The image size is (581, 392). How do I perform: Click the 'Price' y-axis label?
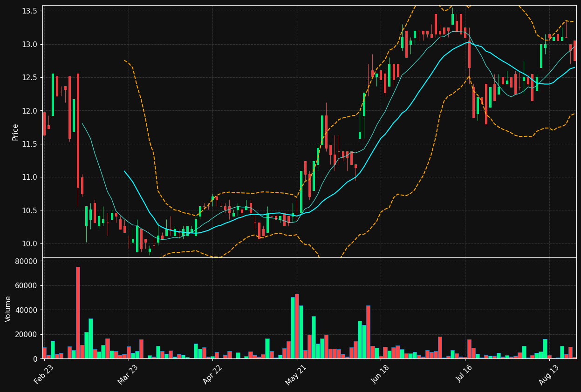coord(15,132)
